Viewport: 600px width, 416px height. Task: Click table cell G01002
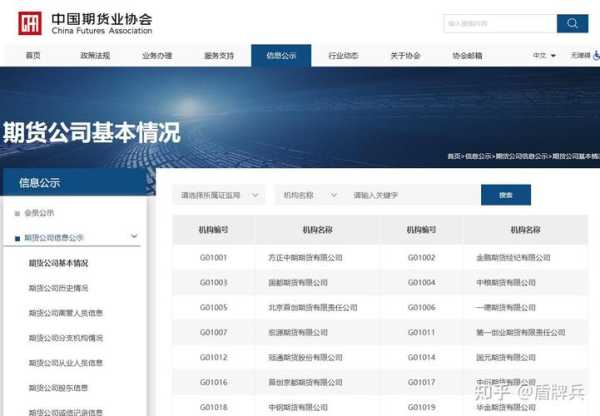[421, 258]
